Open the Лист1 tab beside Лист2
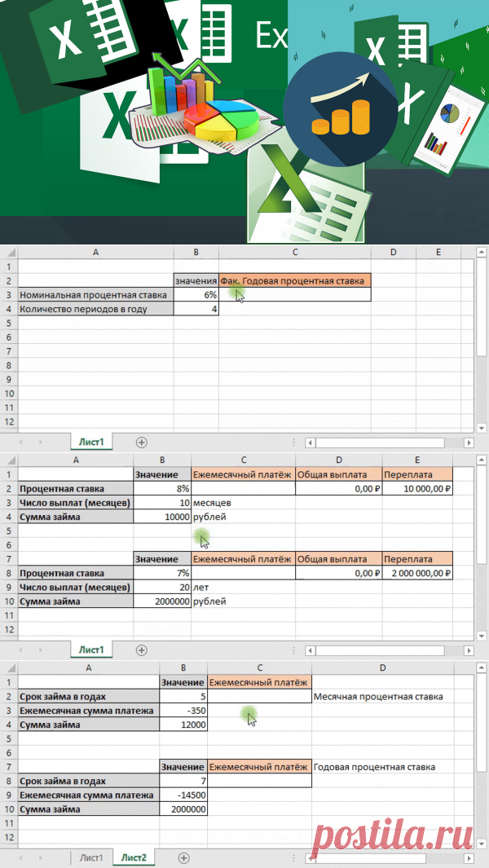This screenshot has height=868, width=489. pyautogui.click(x=90, y=858)
